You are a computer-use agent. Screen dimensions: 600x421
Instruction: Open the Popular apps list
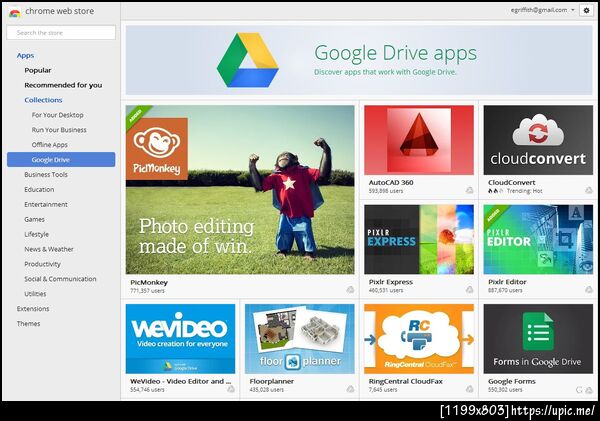coord(38,70)
